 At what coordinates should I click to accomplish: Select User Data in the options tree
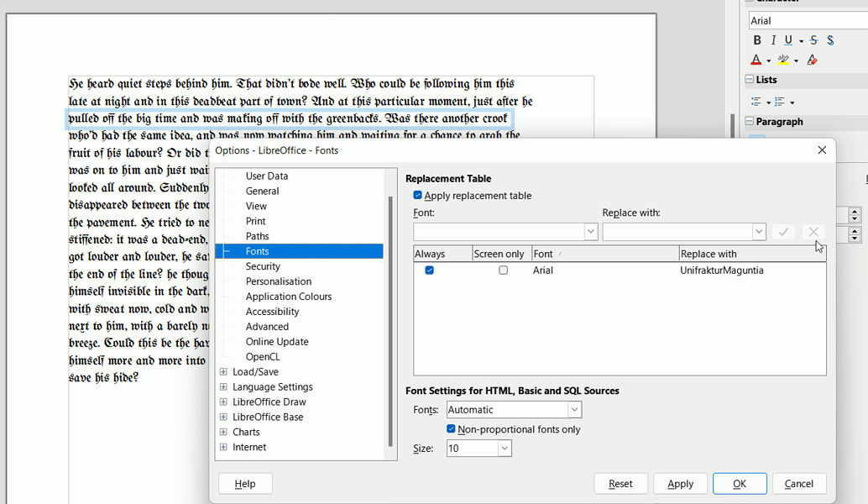(267, 176)
